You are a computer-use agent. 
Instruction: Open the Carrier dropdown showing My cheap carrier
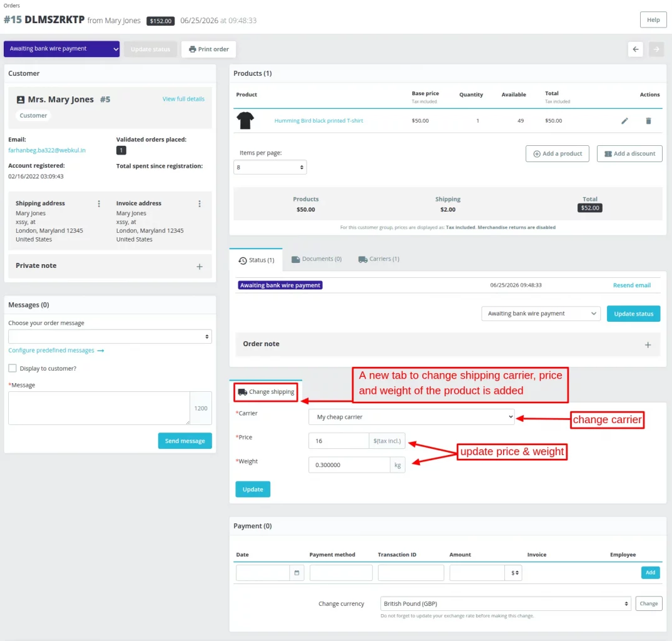pos(412,417)
